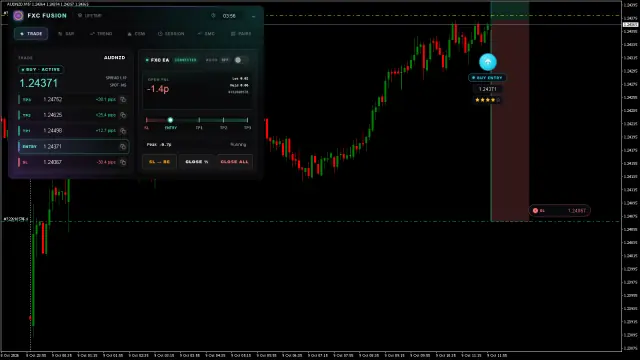
Task: Open the CSM tab
Action: (136, 33)
